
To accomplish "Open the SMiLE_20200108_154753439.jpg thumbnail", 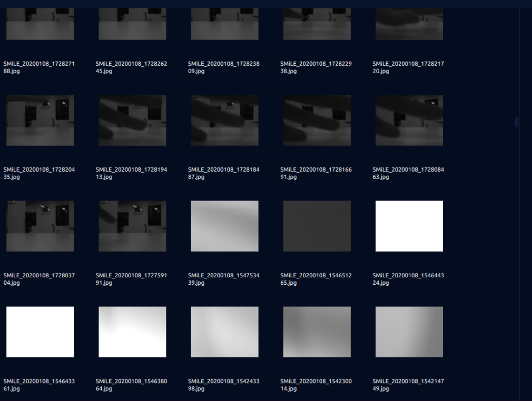I will pyautogui.click(x=224, y=226).
